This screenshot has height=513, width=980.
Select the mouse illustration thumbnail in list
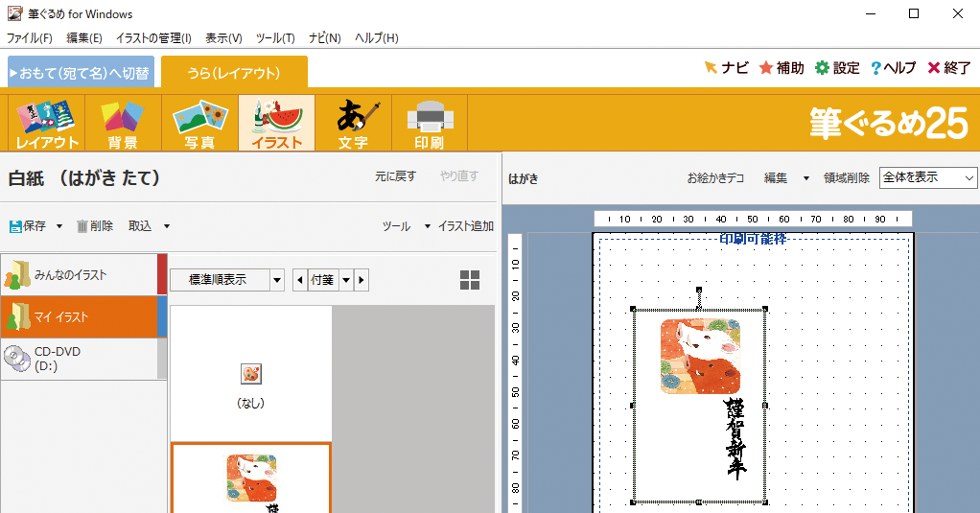[251, 478]
